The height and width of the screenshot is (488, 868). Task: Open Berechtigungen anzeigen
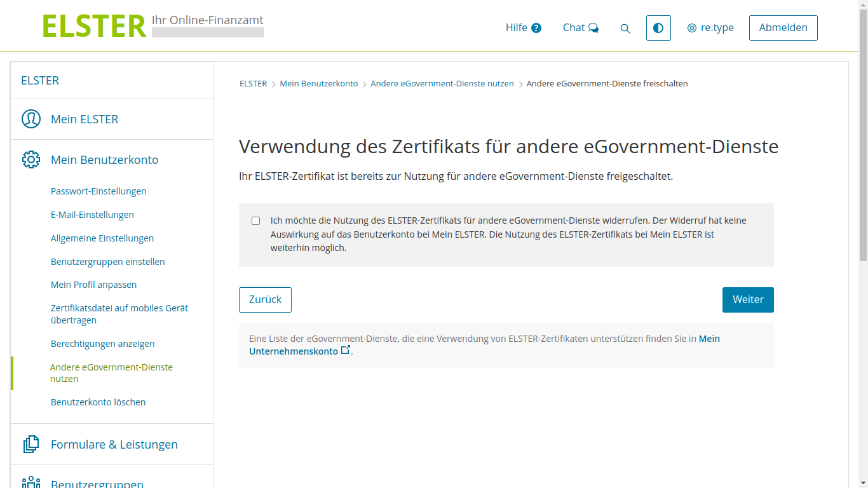point(103,344)
